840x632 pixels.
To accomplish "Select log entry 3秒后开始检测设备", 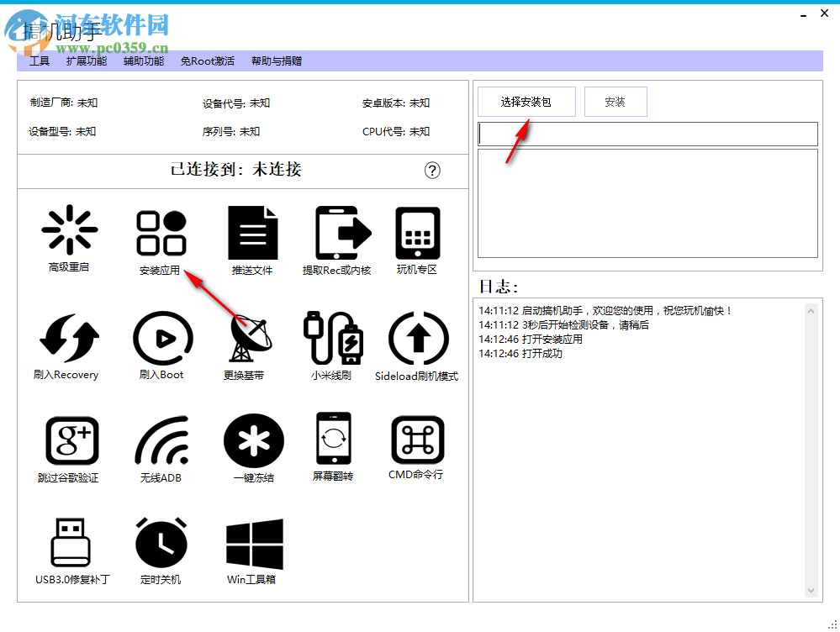I will (x=563, y=325).
